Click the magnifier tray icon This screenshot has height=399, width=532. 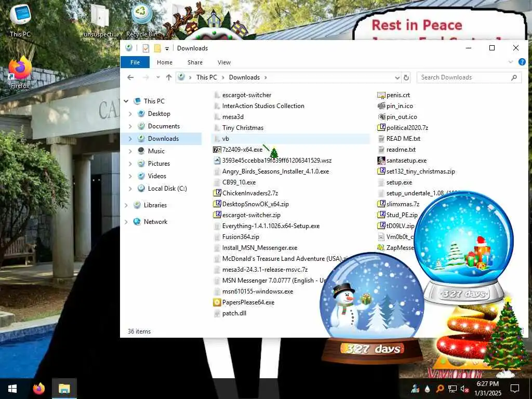[440, 389]
